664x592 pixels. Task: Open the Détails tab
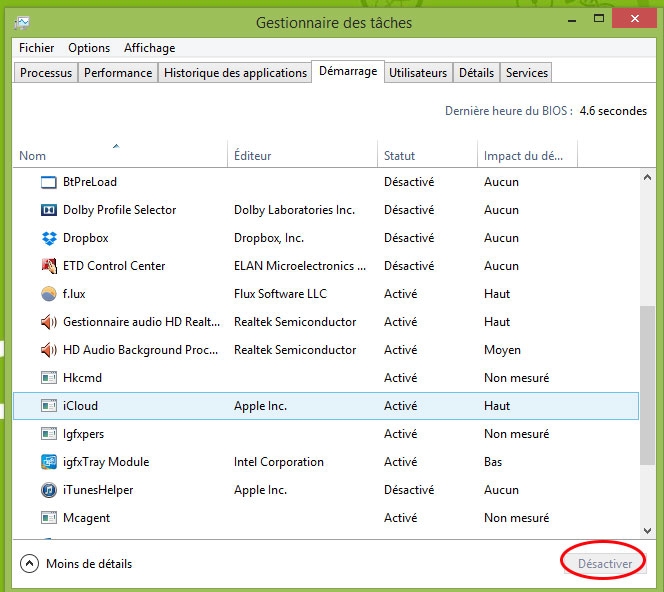pyautogui.click(x=476, y=73)
